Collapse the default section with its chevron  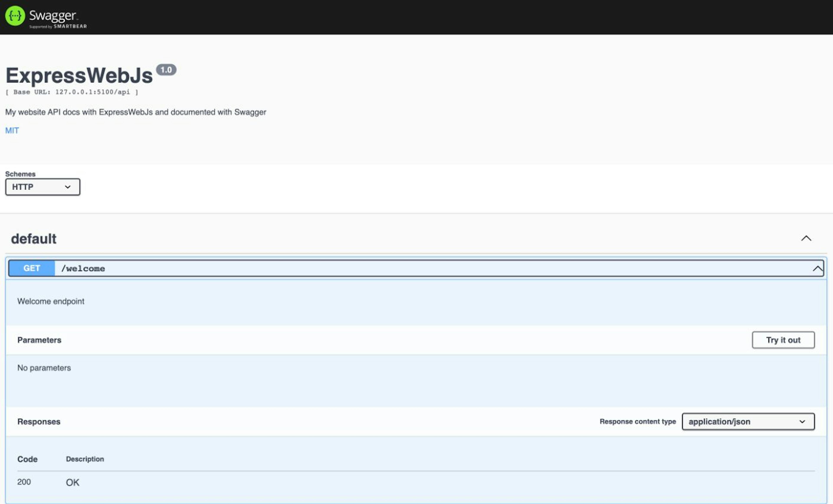[x=806, y=239]
